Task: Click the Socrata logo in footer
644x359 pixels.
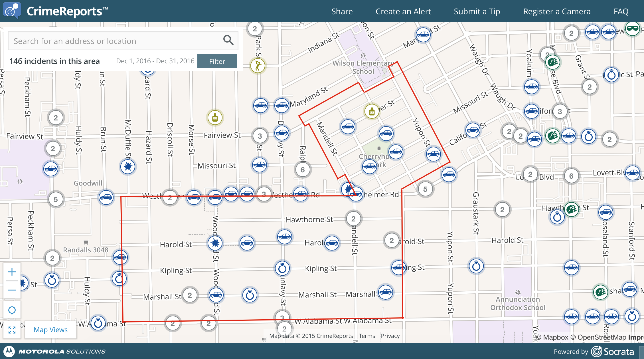Action: tap(612, 352)
